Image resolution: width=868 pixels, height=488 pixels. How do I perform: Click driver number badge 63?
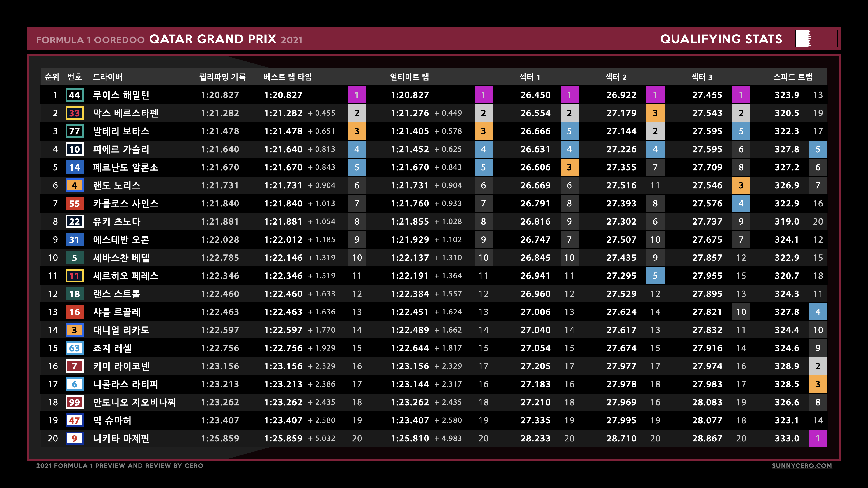pyautogui.click(x=74, y=348)
